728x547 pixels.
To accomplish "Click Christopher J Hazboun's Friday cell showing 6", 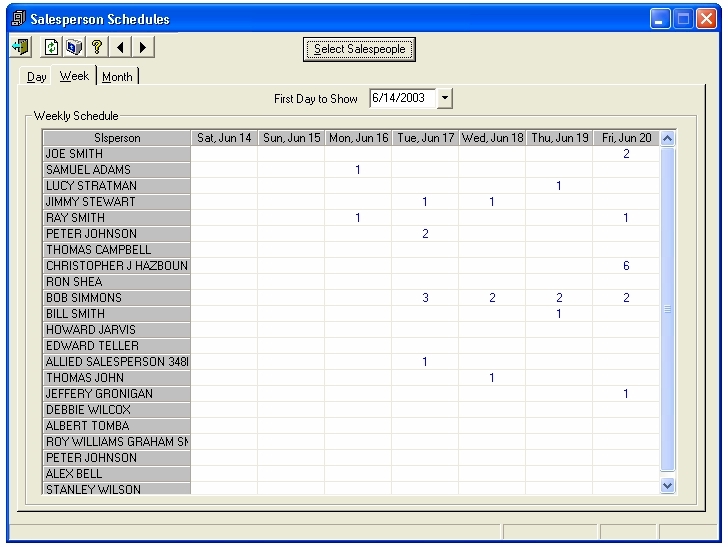I will tap(626, 266).
